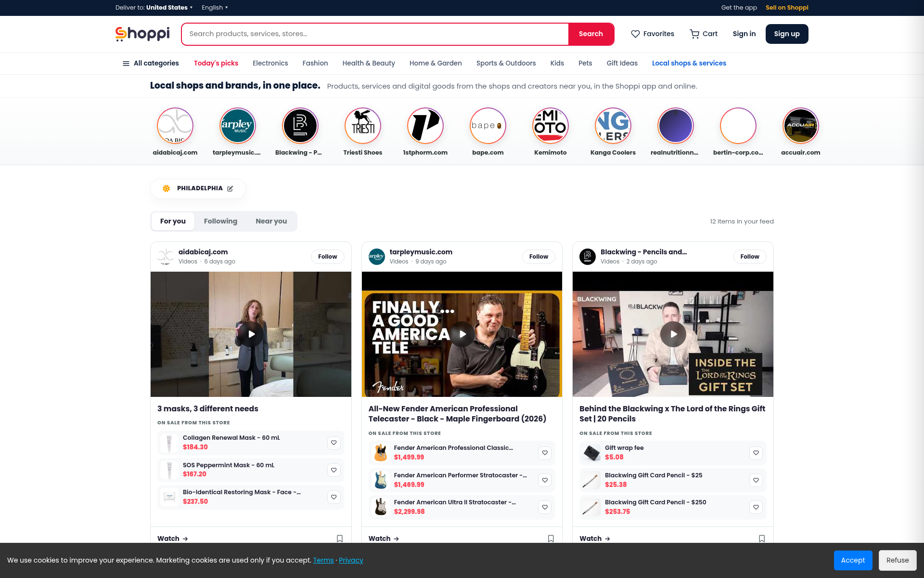Screen dimensions: 924x578
Task: Open the shopping Cart
Action: click(703, 34)
